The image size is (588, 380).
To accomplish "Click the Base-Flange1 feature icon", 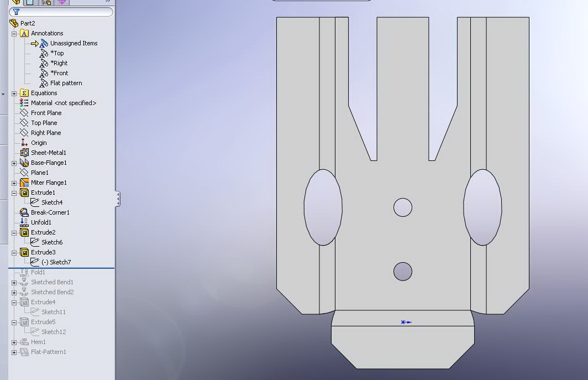I will coord(24,163).
